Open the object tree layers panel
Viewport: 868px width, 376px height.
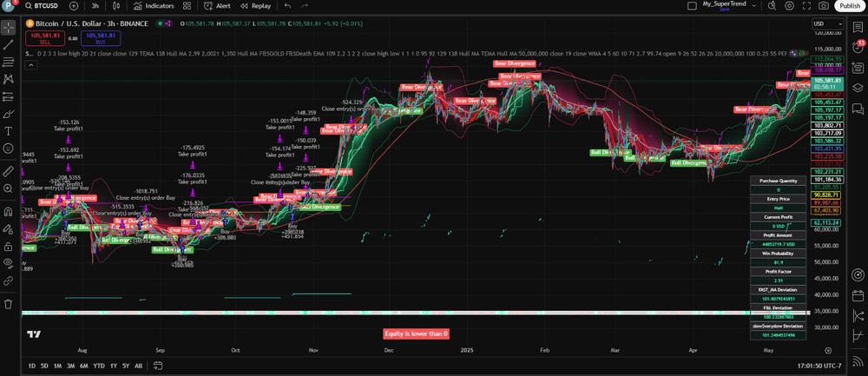[858, 88]
